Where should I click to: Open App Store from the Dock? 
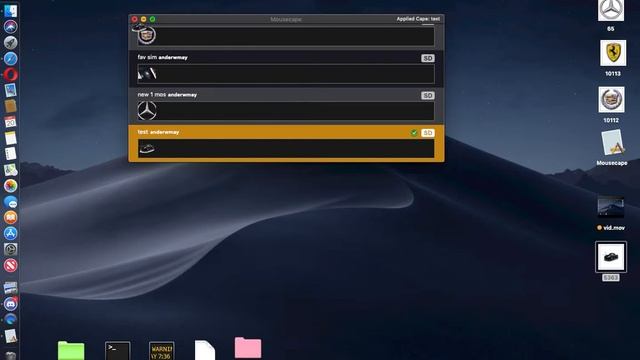point(11,233)
